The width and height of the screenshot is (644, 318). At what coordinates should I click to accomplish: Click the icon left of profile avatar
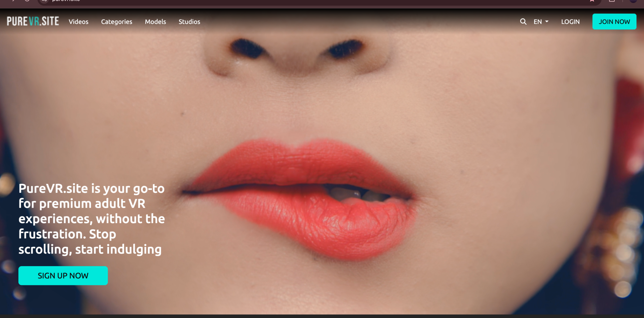click(x=612, y=1)
